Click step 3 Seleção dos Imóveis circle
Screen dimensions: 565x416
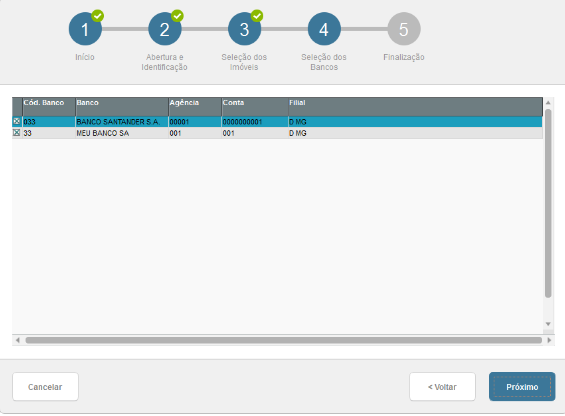click(245, 29)
